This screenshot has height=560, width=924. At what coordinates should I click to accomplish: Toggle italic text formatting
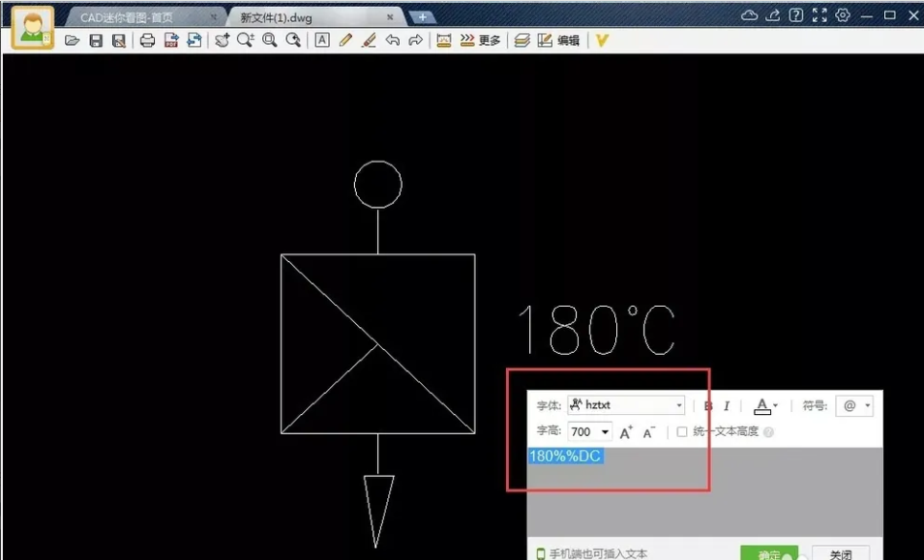point(727,406)
